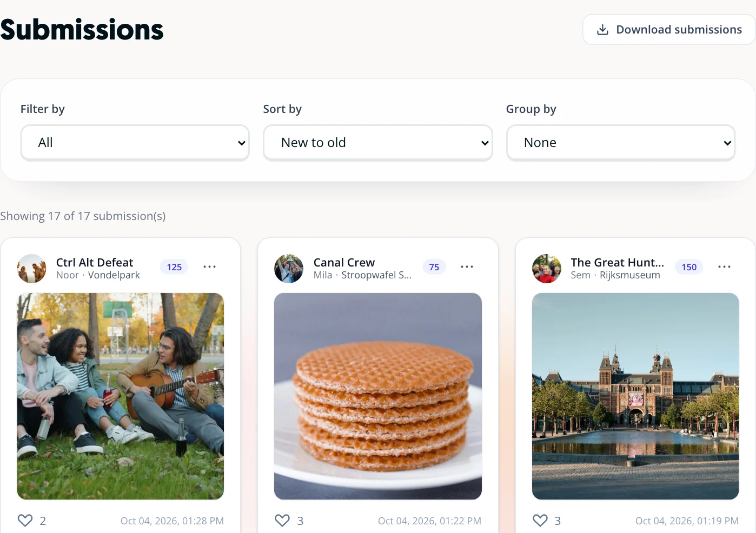This screenshot has height=533, width=756.
Task: Open the Rijksmuseum building photo
Action: pos(635,396)
